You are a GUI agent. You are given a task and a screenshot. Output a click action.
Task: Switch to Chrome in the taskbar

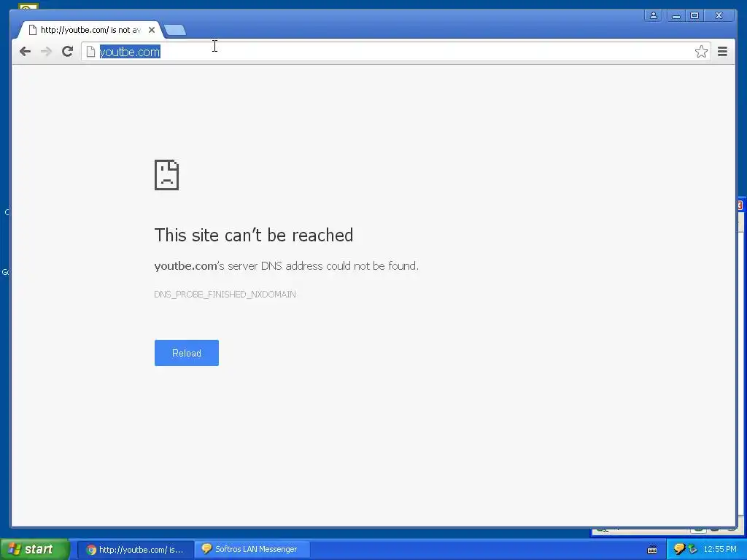click(x=136, y=550)
